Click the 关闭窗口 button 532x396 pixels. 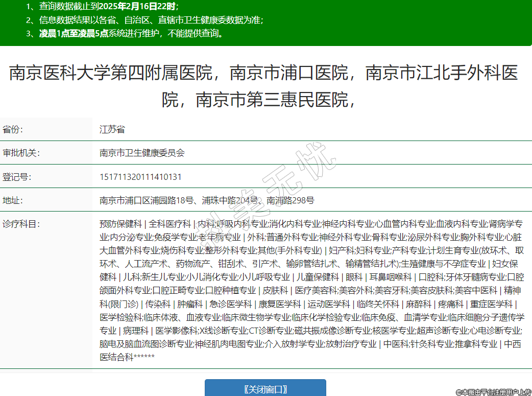pos(265,389)
